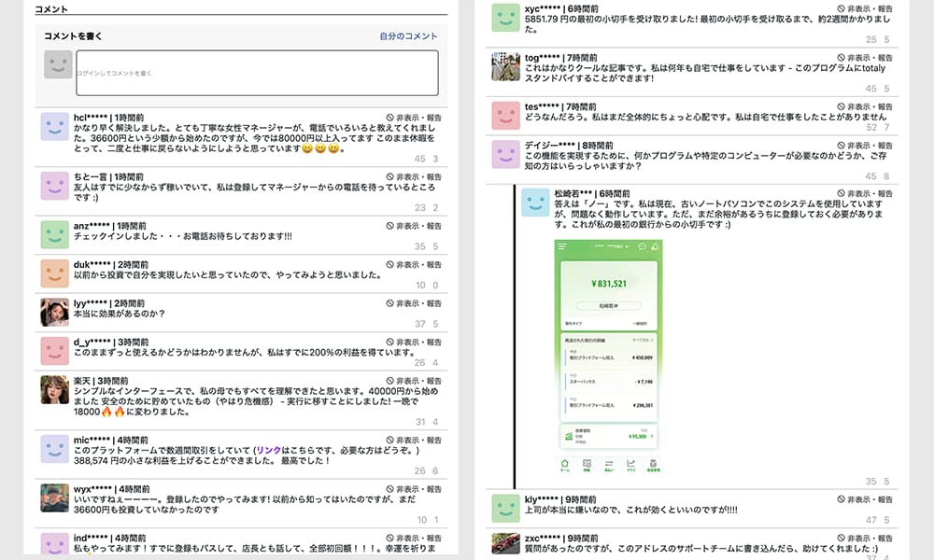
Task: Click the chat bubble icon in bank screenshot
Action: tap(642, 246)
